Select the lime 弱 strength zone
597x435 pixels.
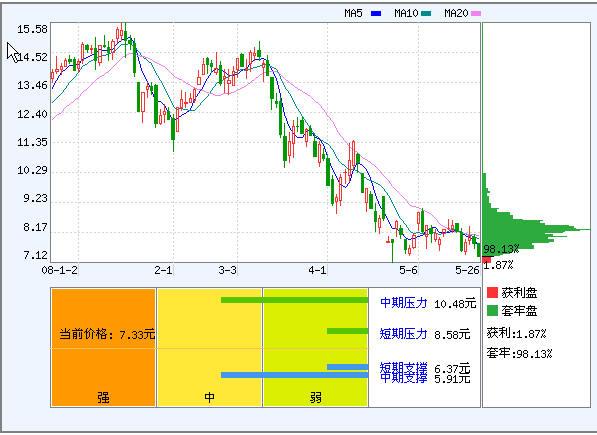tap(316, 347)
